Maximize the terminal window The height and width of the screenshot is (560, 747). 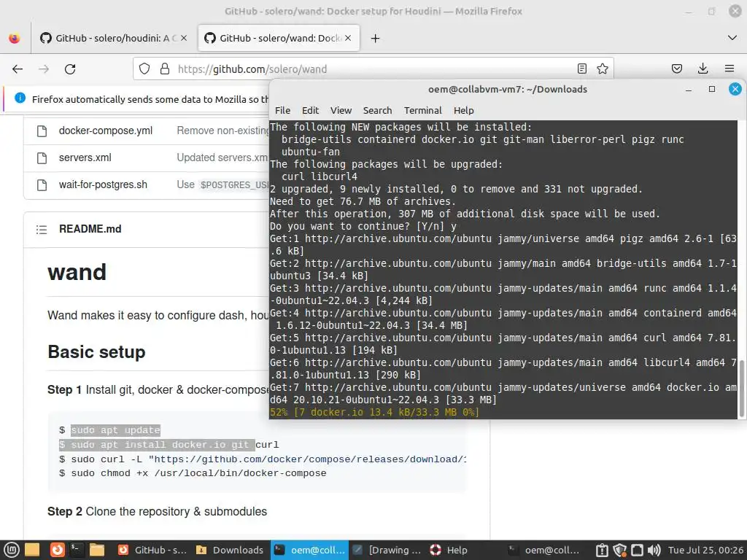[x=712, y=89]
